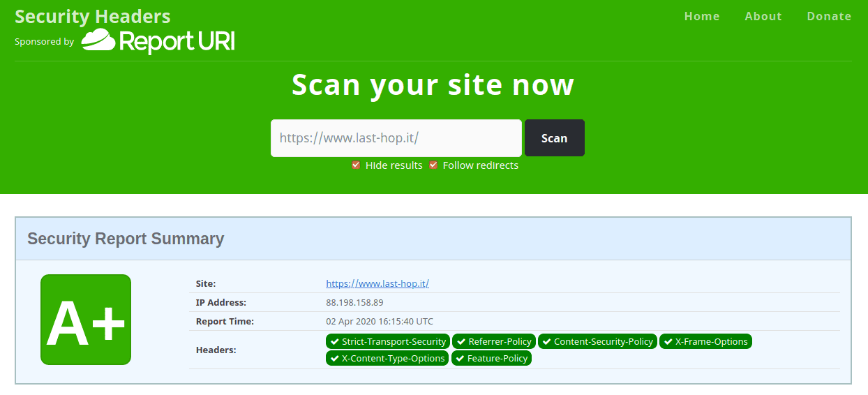Viewport: 868px width, 395px height.
Task: Select the report time 02 Apr 2020 16:15:40 UTC
Action: tap(380, 322)
